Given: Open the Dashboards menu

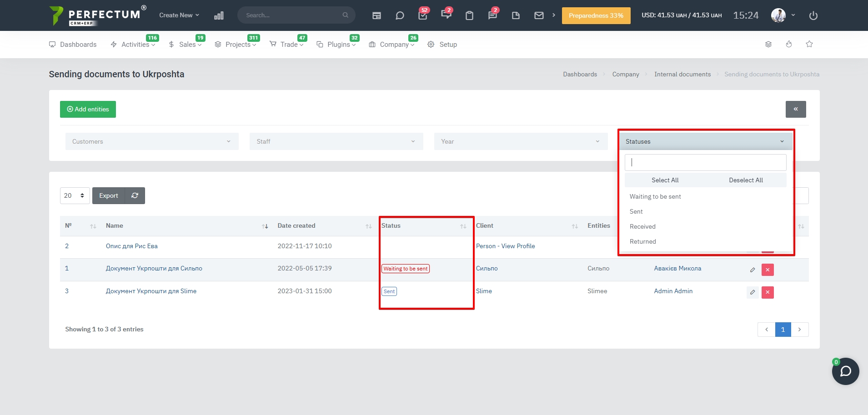Looking at the screenshot, I should click(x=73, y=45).
